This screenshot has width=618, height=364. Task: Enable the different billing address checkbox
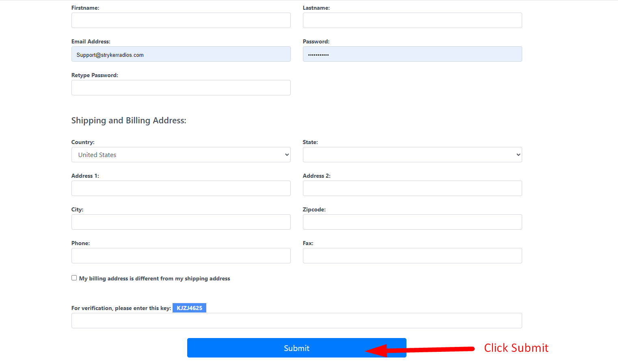pos(74,278)
